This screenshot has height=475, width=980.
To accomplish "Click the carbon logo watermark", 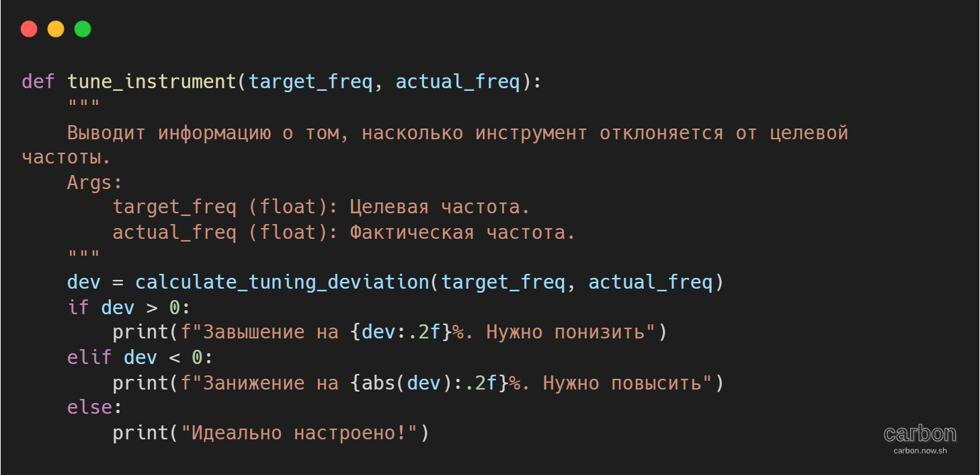I will click(920, 433).
